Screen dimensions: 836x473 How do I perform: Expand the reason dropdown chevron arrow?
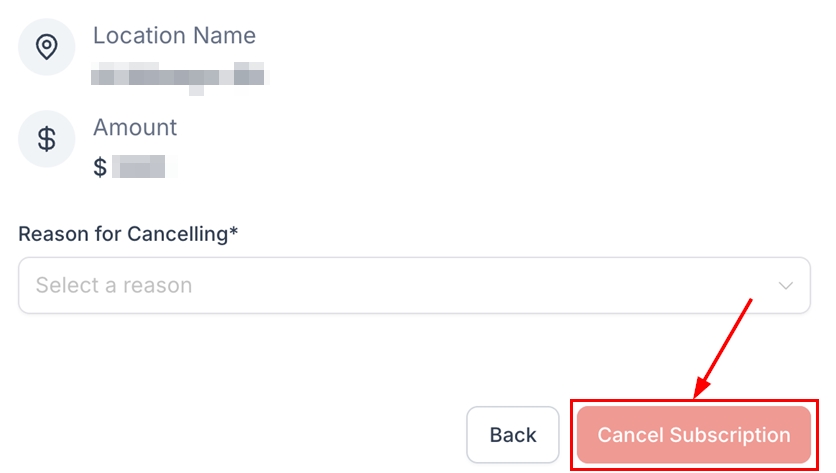pyautogui.click(x=787, y=286)
